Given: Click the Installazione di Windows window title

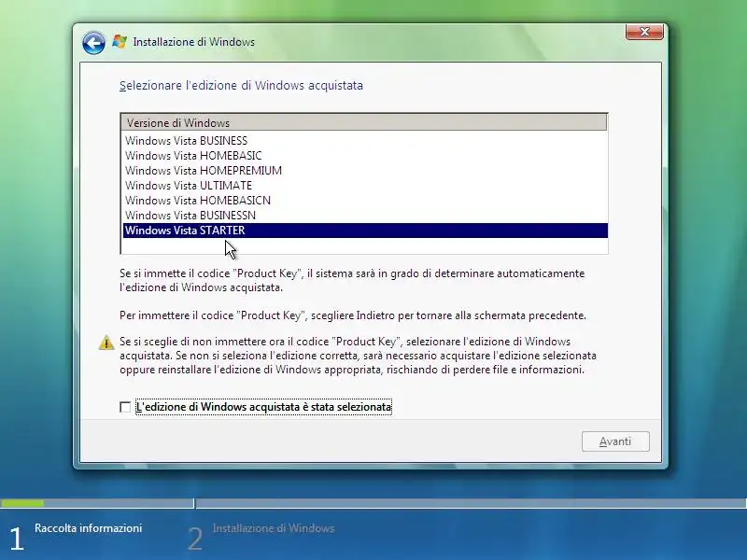Looking at the screenshot, I should (194, 42).
